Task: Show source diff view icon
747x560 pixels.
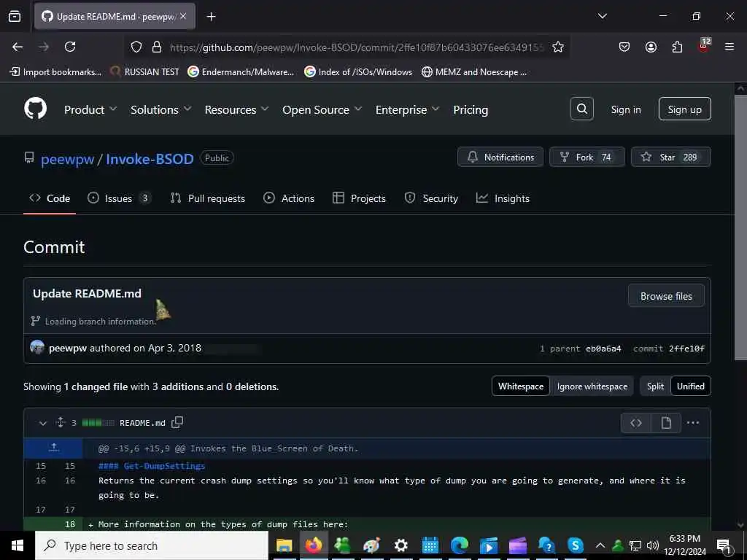Action: (636, 423)
